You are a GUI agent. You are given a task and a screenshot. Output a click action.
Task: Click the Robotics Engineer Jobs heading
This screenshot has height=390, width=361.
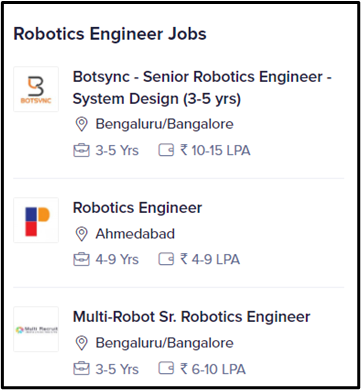(110, 34)
